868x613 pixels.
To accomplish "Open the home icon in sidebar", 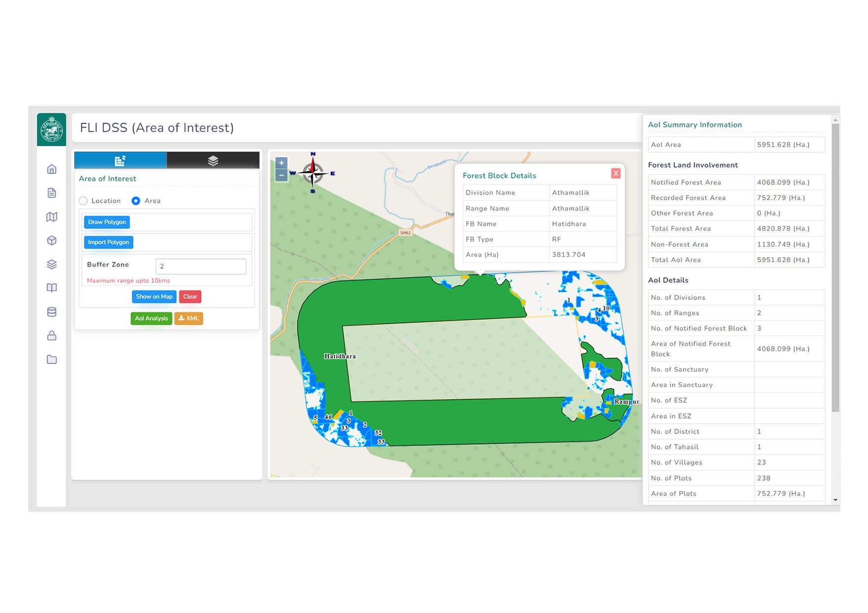I will tap(51, 169).
